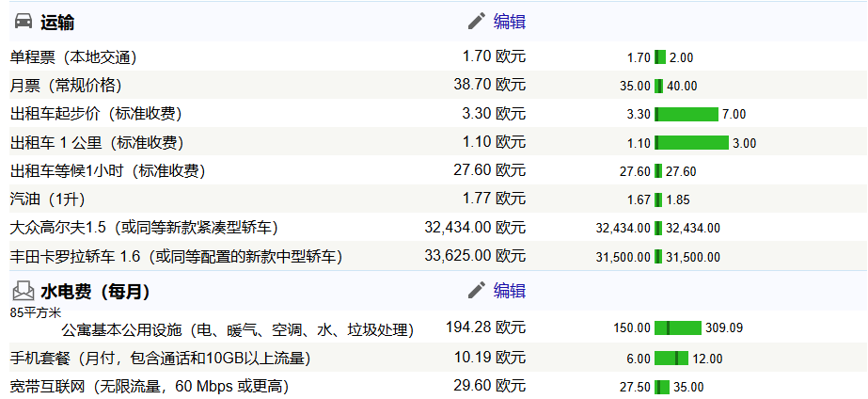
Task: Click the pencil icon in 运输 section
Action: click(x=477, y=22)
